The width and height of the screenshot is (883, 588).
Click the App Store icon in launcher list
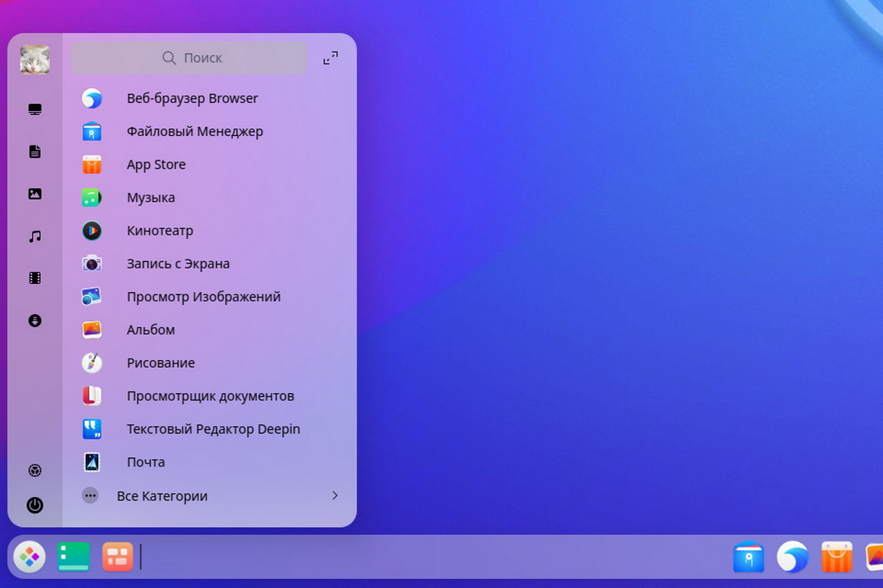click(92, 165)
